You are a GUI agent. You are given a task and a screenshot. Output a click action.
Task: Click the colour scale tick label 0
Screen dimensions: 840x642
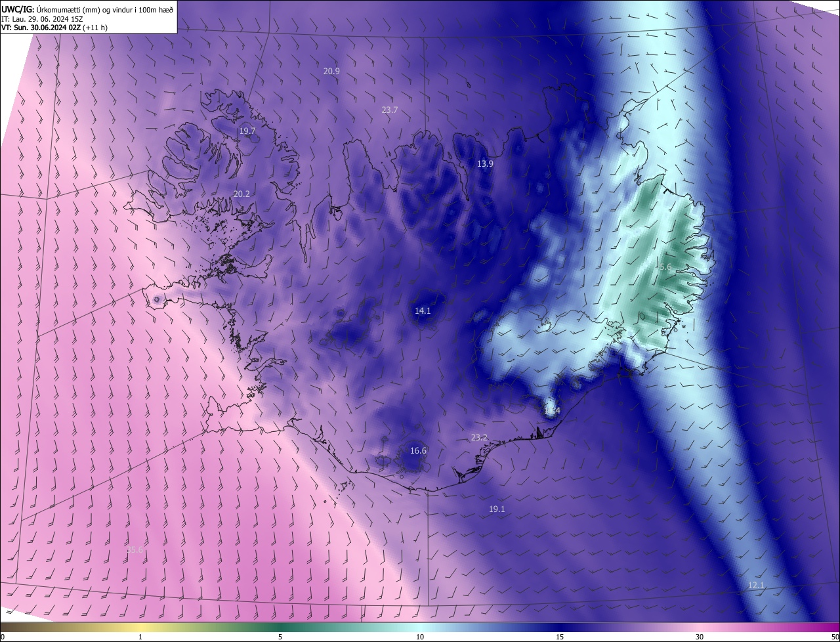[x=3, y=637]
